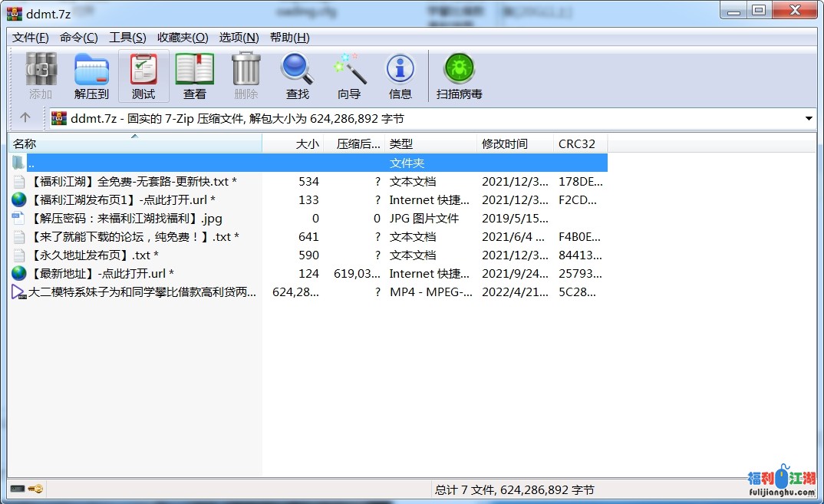Run 扫描病毒 (Virus Scan) icon
Viewport: 824px width, 504px height.
pyautogui.click(x=459, y=76)
